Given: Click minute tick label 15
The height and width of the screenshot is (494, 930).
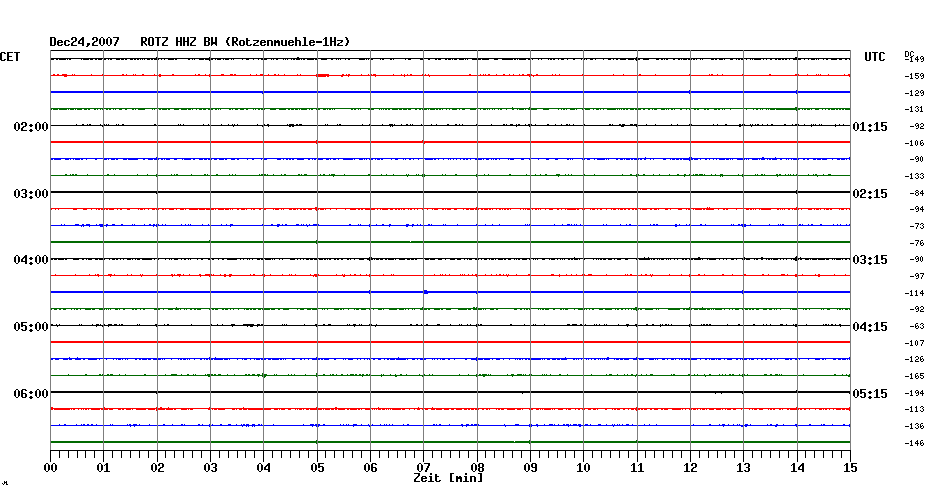Looking at the screenshot, I should tap(850, 468).
